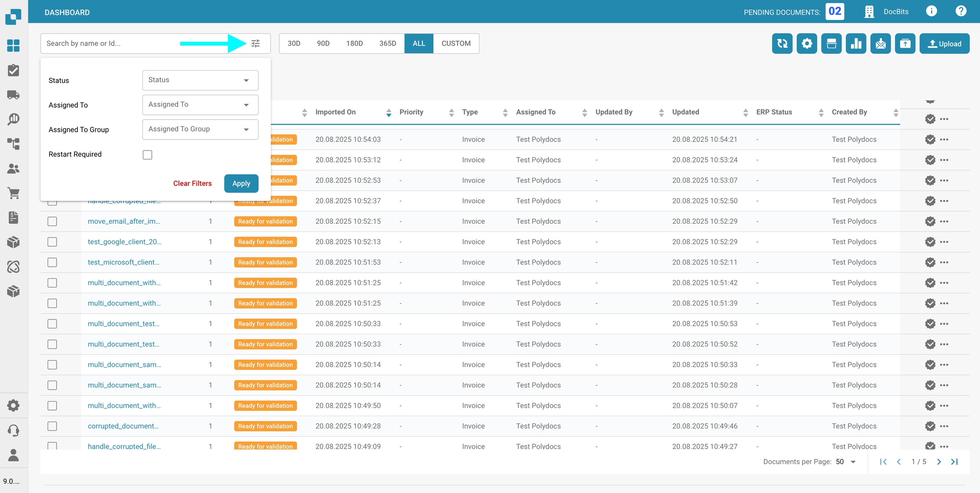Click the info circle icon in header
This screenshot has height=493, width=980.
coord(931,11)
